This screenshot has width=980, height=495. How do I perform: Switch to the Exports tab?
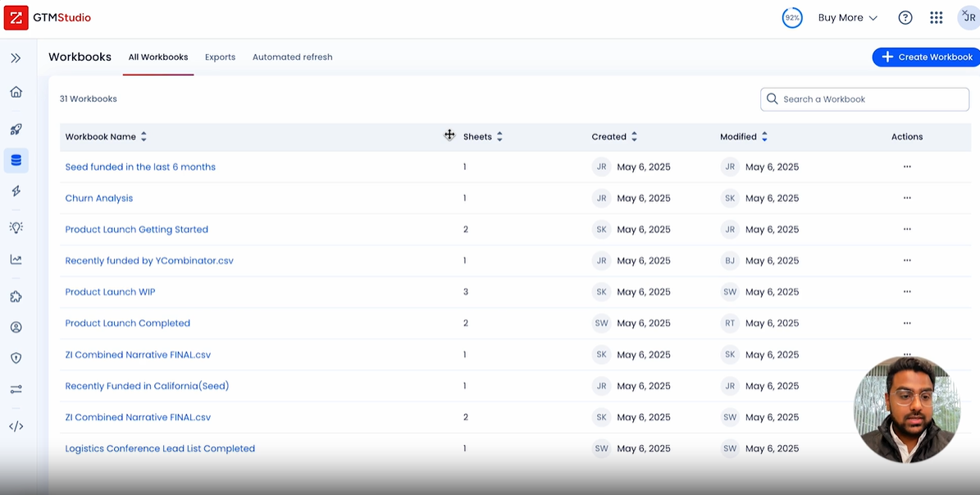point(220,57)
